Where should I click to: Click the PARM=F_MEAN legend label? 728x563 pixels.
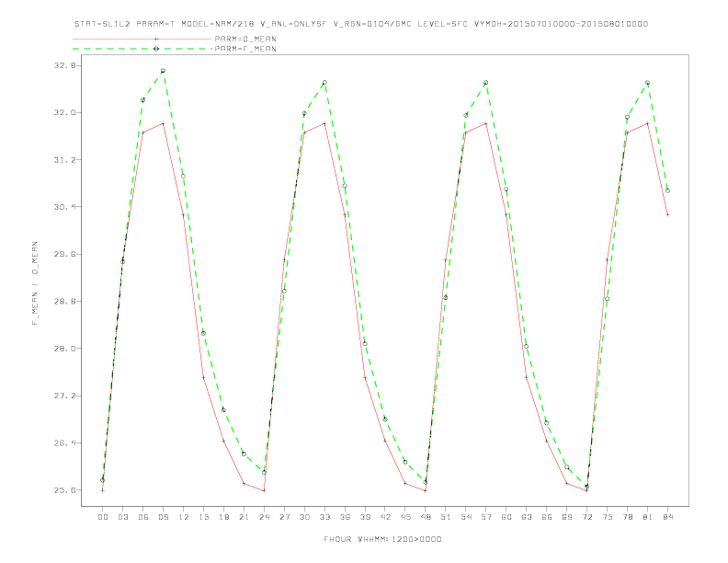click(x=245, y=49)
